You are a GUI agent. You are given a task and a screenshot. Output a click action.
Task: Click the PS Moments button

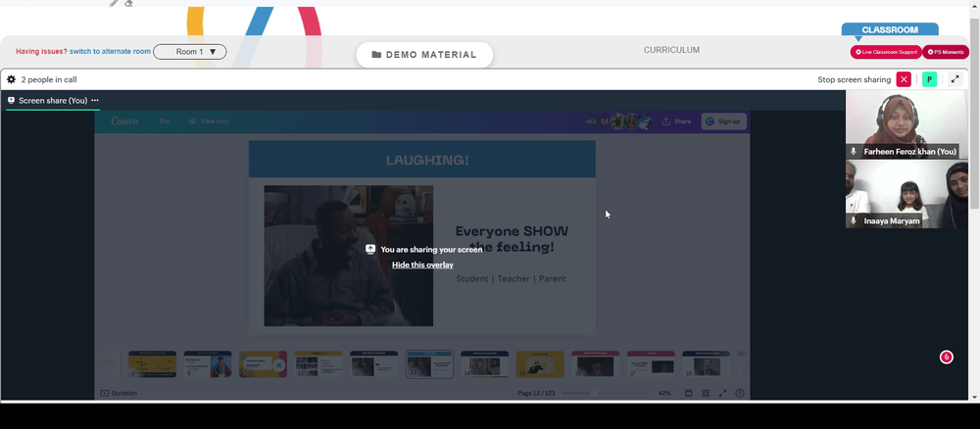[x=945, y=52]
